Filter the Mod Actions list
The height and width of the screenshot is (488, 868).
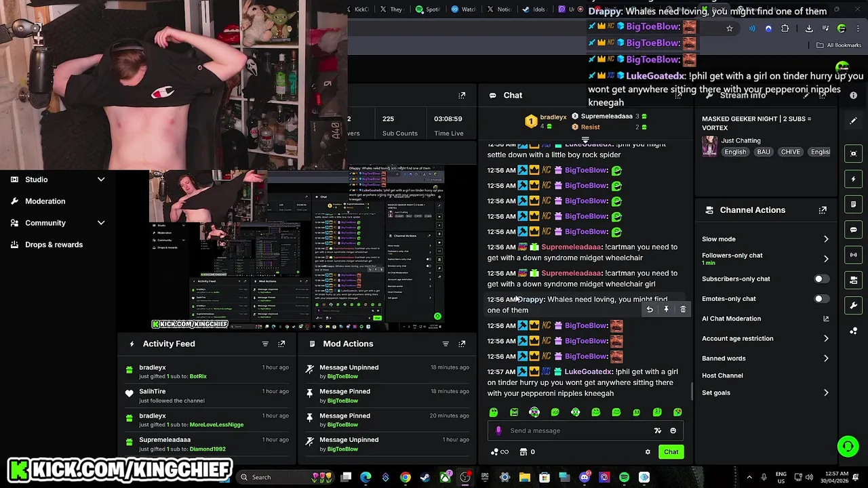446,344
